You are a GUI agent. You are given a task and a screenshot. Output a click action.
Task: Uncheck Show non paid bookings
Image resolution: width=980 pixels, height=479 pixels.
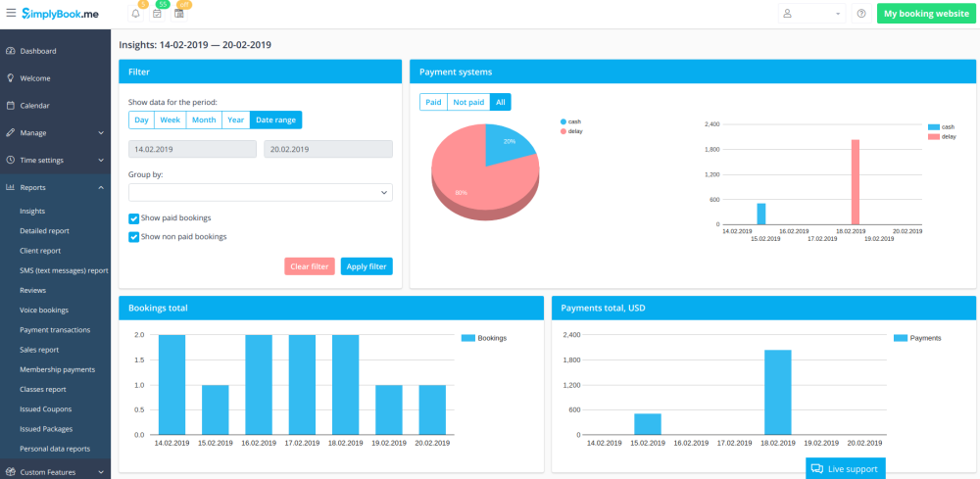pos(133,237)
